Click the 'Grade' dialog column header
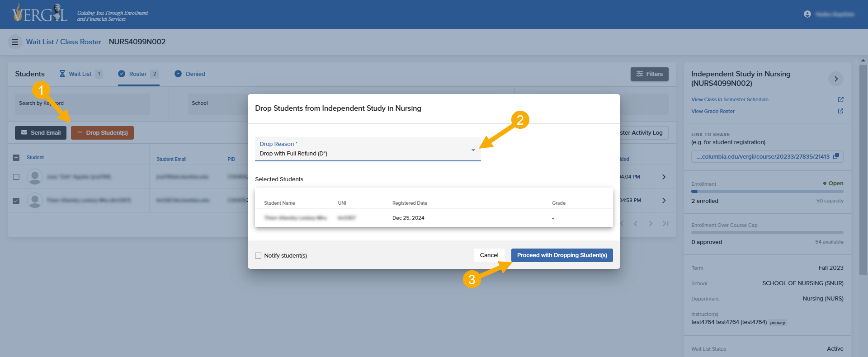This screenshot has width=868, height=357. coord(559,203)
